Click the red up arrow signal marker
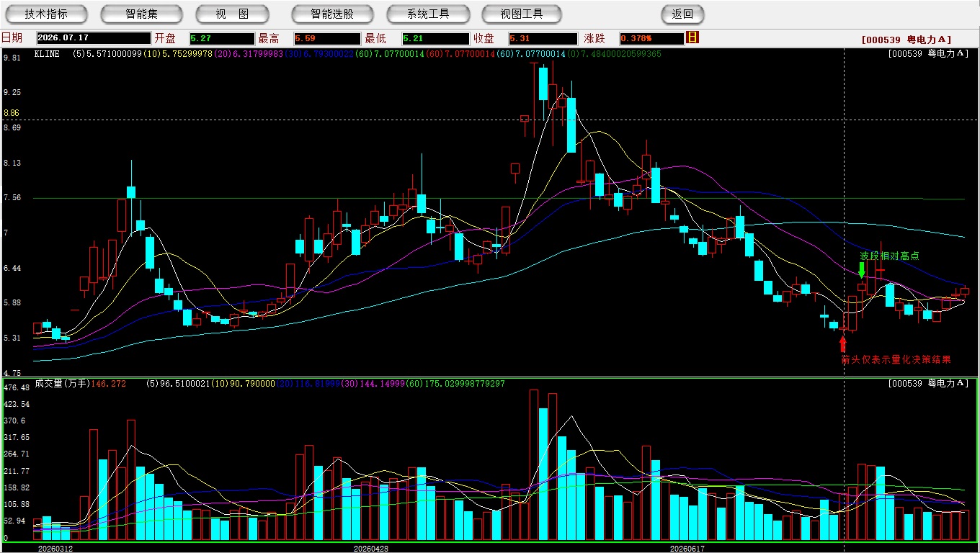 click(x=843, y=344)
